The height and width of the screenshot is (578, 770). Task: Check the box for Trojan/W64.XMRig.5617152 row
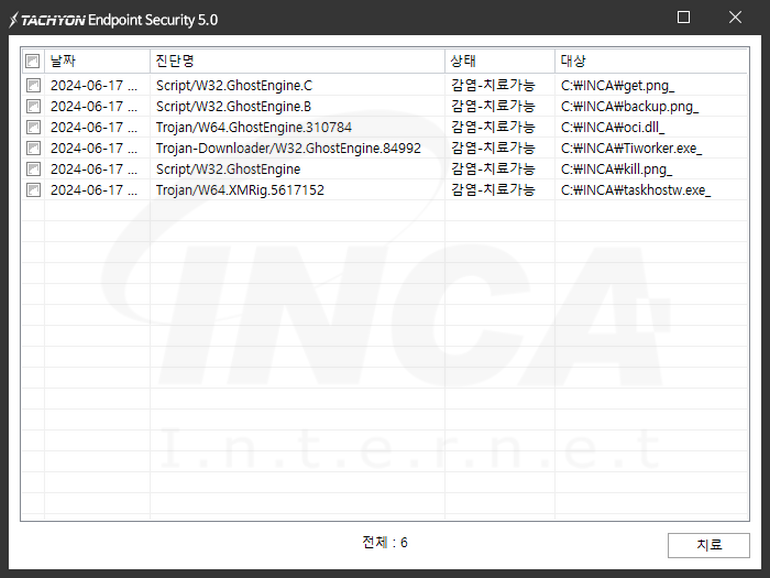(x=33, y=190)
